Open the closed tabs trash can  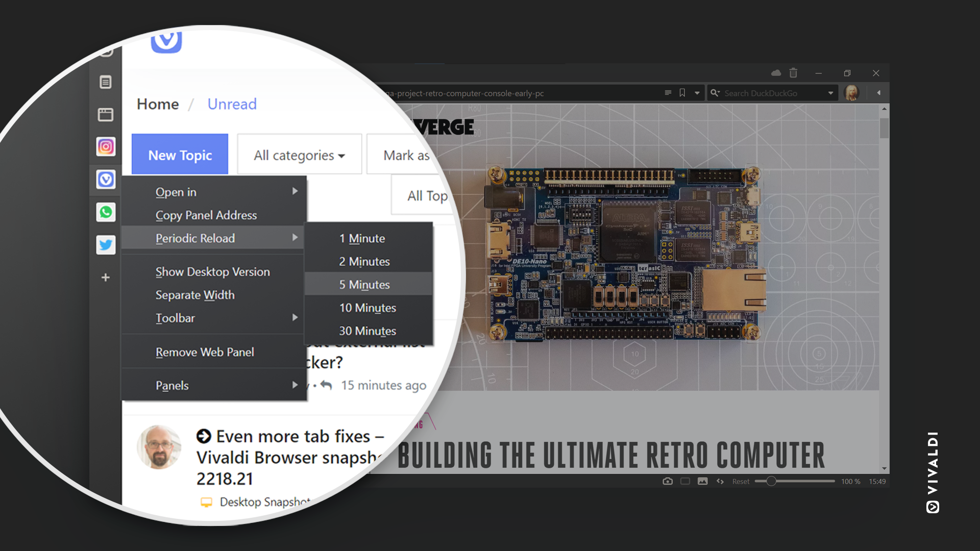pos(793,73)
